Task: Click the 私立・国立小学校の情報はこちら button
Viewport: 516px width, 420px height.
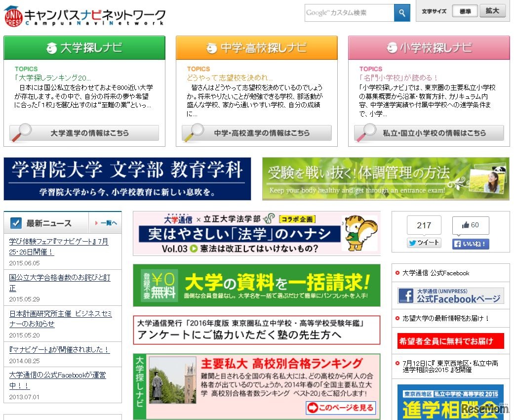Action: coord(429,133)
